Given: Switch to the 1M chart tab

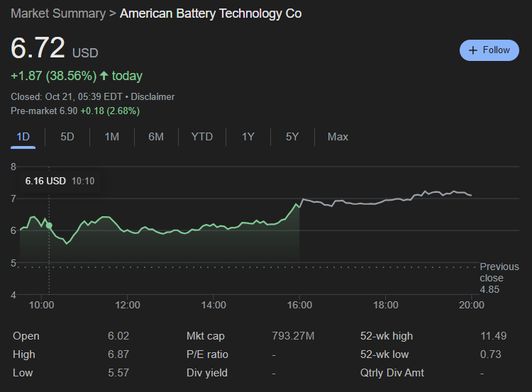Looking at the screenshot, I should point(111,137).
